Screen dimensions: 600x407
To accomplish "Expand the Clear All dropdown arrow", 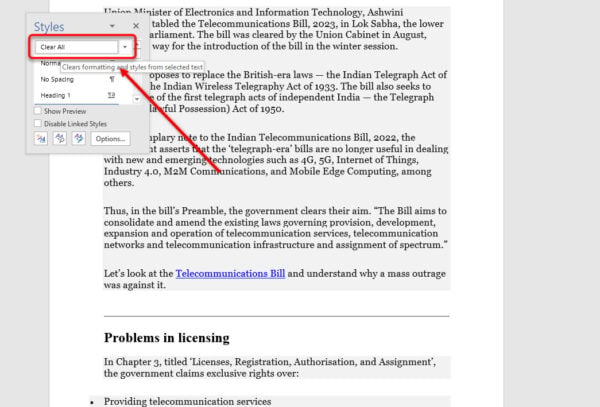I will 125,47.
